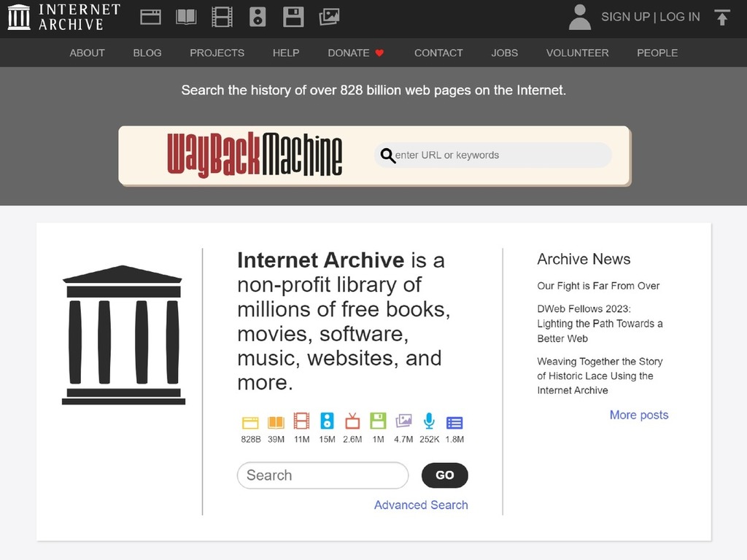Click the Sign Up link
This screenshot has width=747, height=560.
pos(625,17)
